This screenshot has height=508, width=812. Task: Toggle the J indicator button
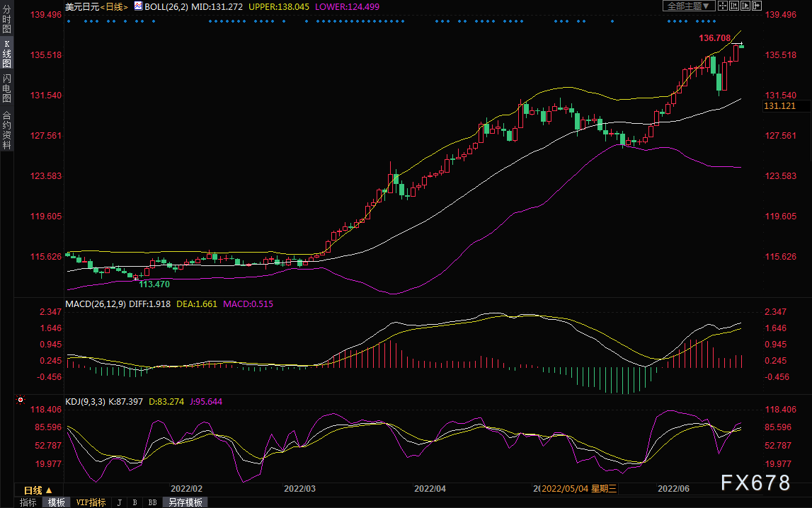tap(118, 502)
